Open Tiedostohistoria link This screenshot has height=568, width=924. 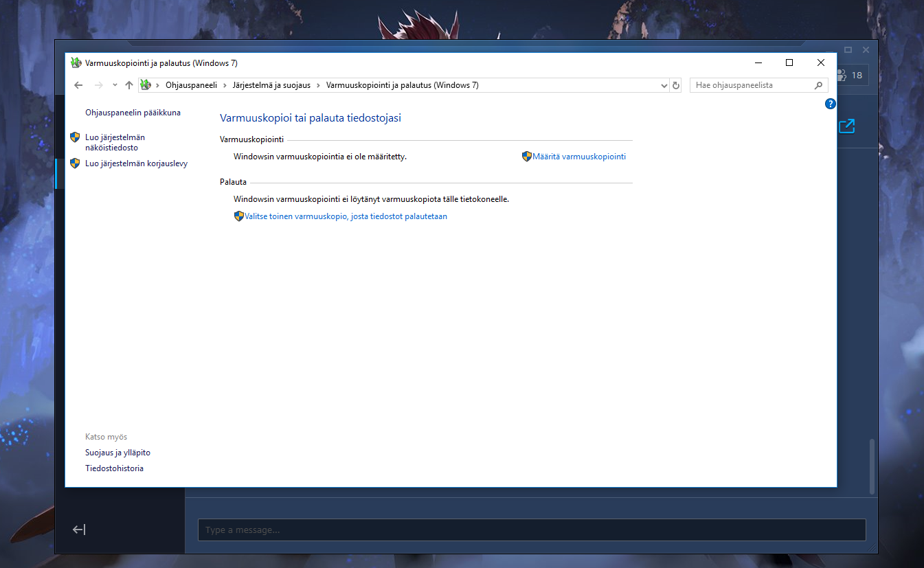click(114, 468)
